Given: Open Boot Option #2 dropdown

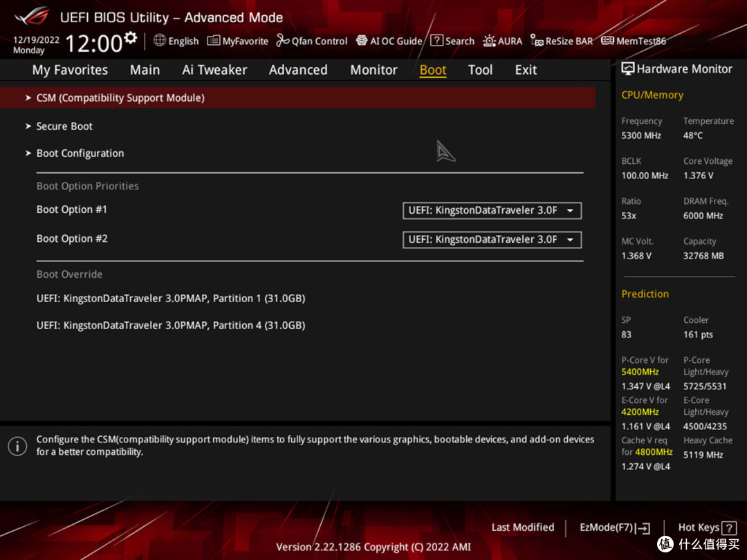Looking at the screenshot, I should coord(492,239).
